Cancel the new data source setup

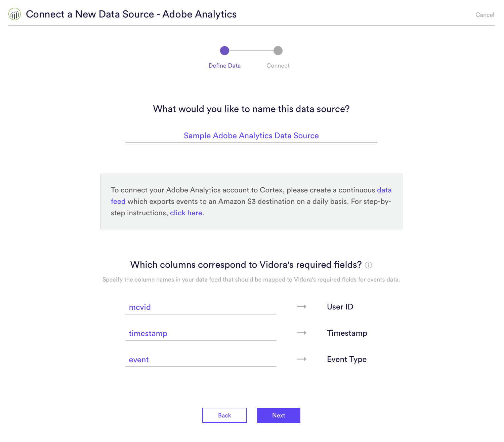pos(485,15)
